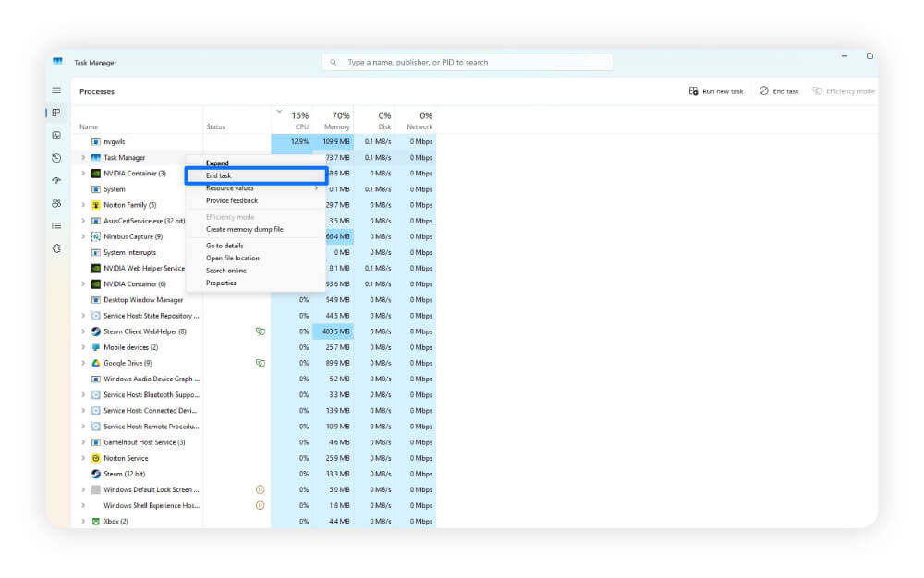
Task: Expand the Task Manager process group
Action: coord(83,158)
